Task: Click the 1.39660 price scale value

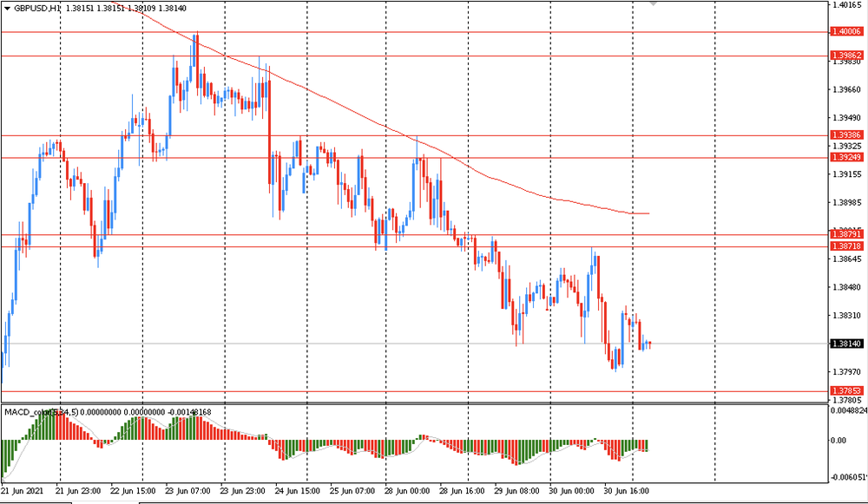Action: (x=847, y=89)
